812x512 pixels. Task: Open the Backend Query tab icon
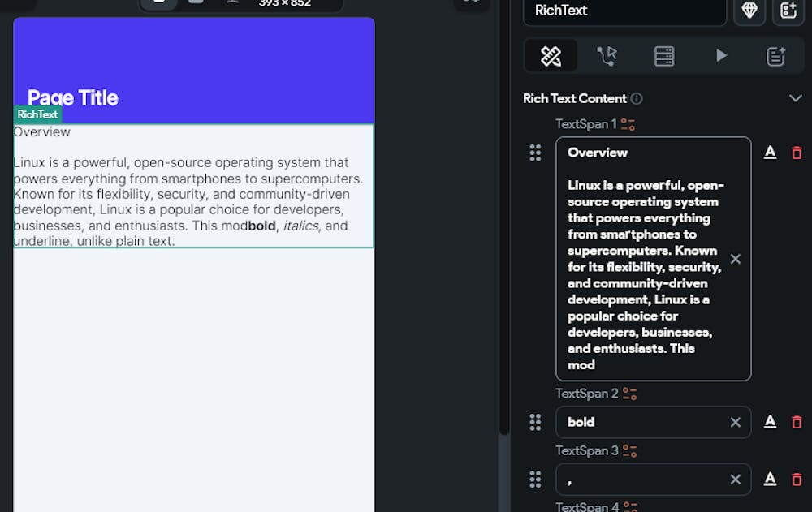664,56
